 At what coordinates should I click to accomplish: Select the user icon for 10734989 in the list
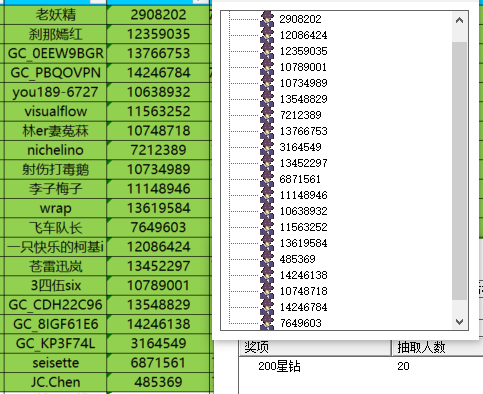267,83
